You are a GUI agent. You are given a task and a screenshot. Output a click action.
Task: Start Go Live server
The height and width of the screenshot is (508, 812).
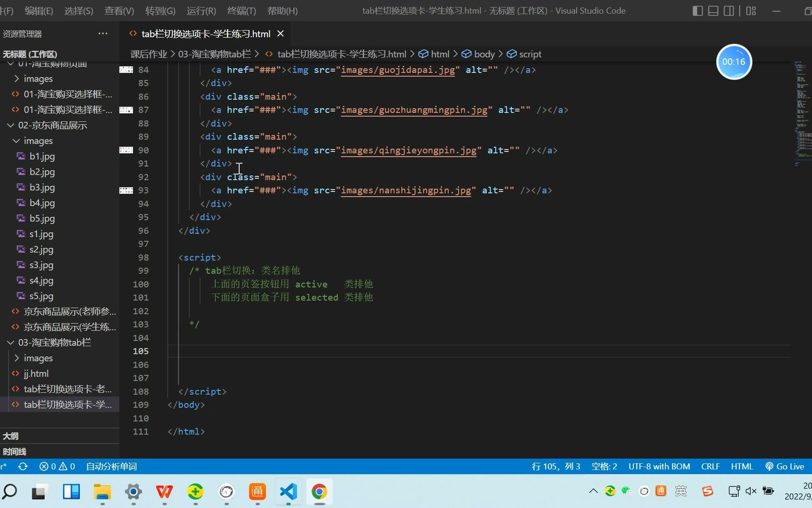point(785,466)
